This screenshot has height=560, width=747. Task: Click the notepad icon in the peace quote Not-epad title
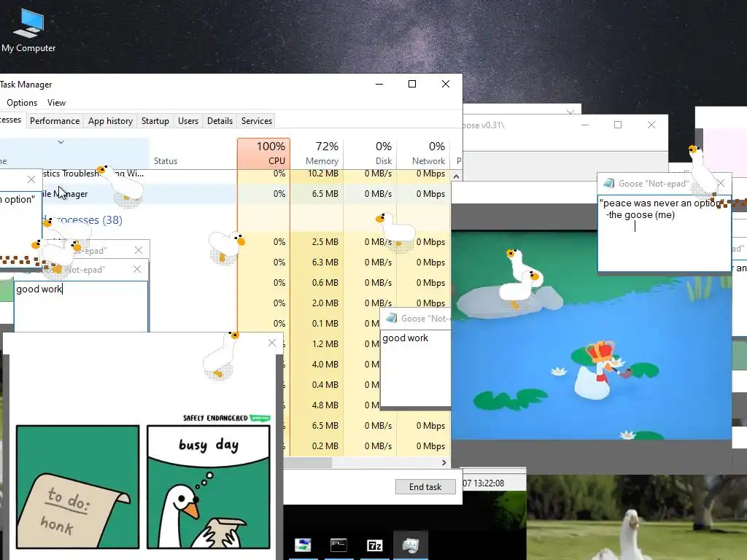click(x=609, y=183)
